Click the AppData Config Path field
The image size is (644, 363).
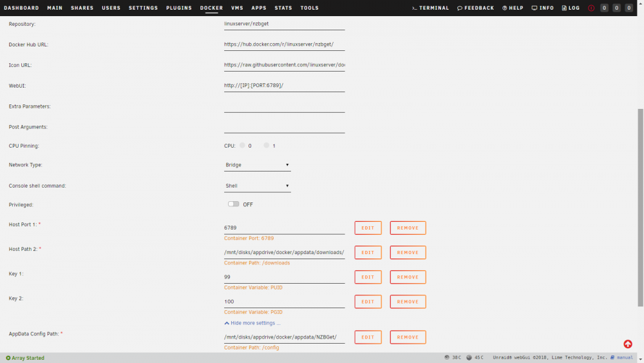284,337
